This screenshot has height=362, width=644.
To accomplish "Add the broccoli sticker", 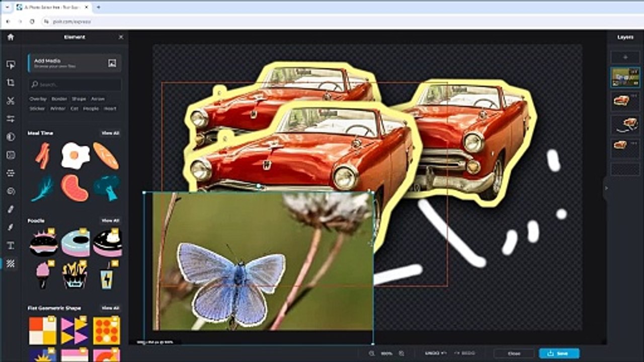I will tap(107, 188).
